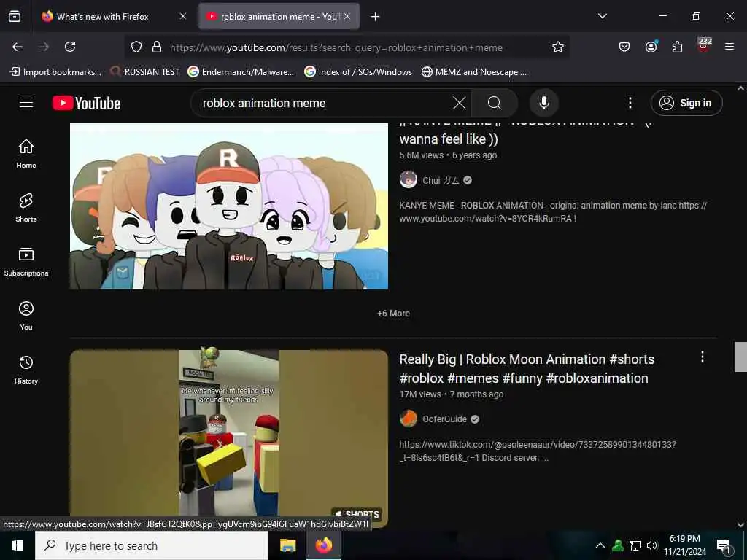Close the What's new with Firefox tab
This screenshot has width=747, height=560.
click(x=183, y=16)
